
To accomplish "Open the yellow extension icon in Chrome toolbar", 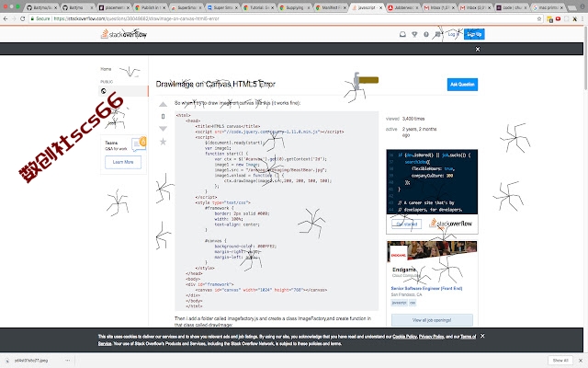I will (549, 18).
